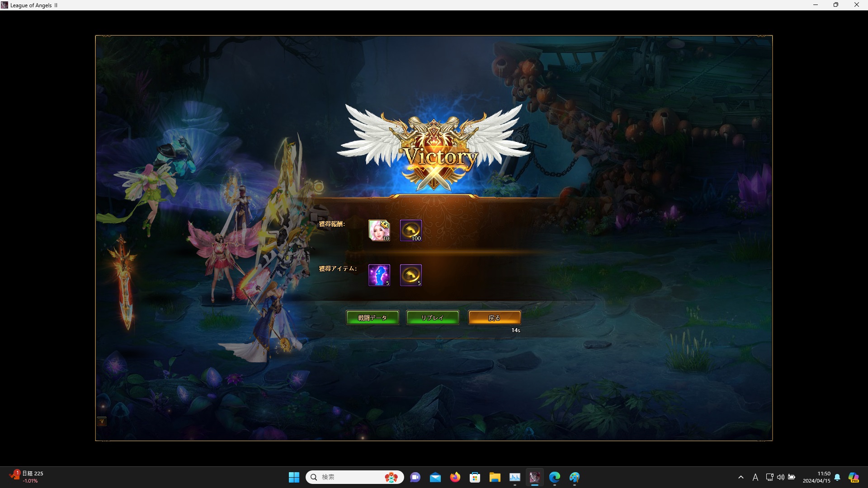Image resolution: width=868 pixels, height=488 pixels.
Task: Open File Explorer from the taskbar
Action: [x=495, y=477]
